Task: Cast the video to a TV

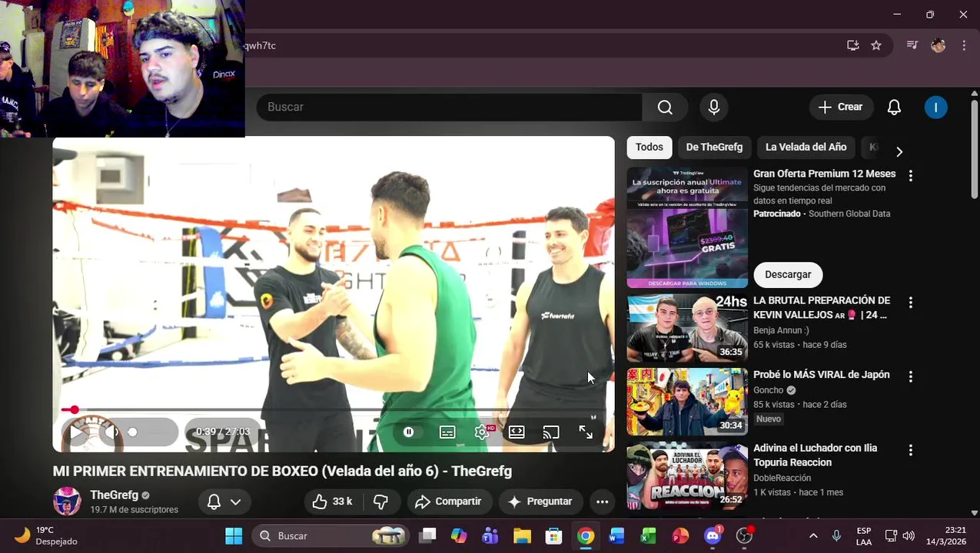Action: (x=551, y=432)
